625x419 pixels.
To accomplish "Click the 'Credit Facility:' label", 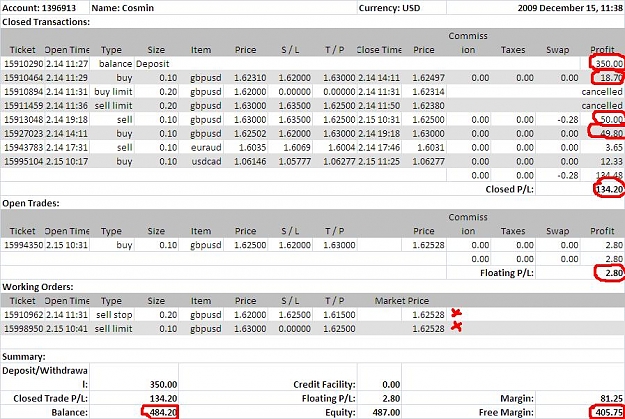I will pos(324,385).
